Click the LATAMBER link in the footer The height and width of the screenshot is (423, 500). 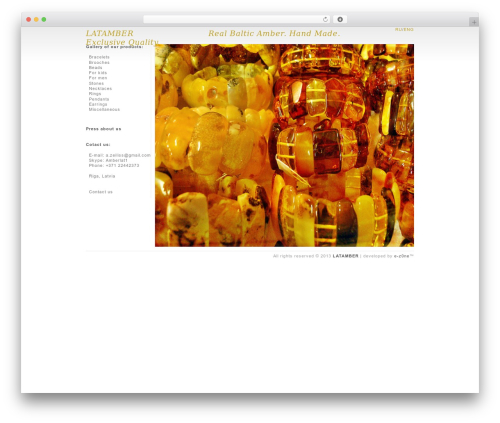(345, 256)
